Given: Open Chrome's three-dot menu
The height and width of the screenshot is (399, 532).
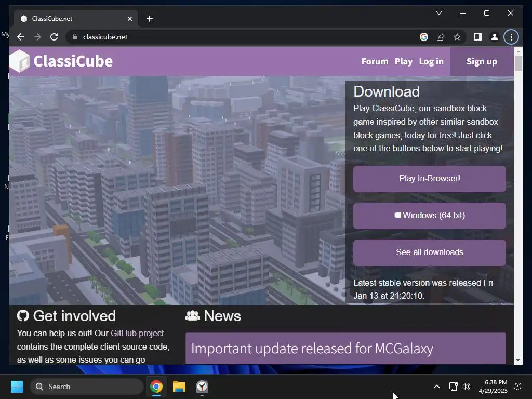Looking at the screenshot, I should (x=511, y=37).
